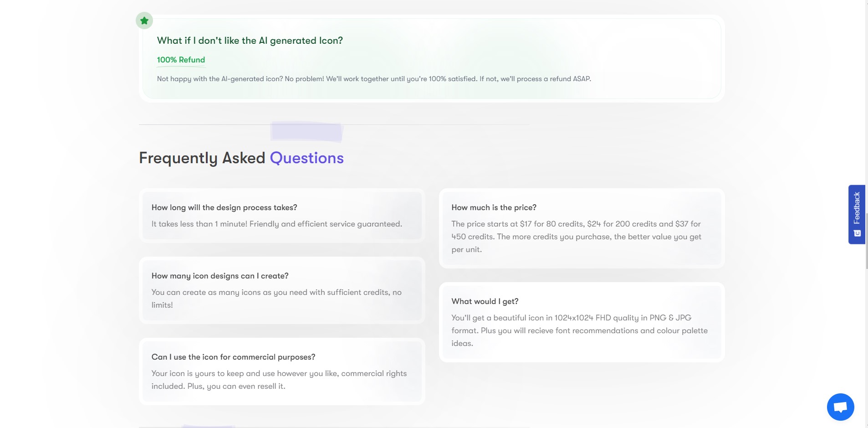Click the purple "Questions" word in the heading

[307, 158]
